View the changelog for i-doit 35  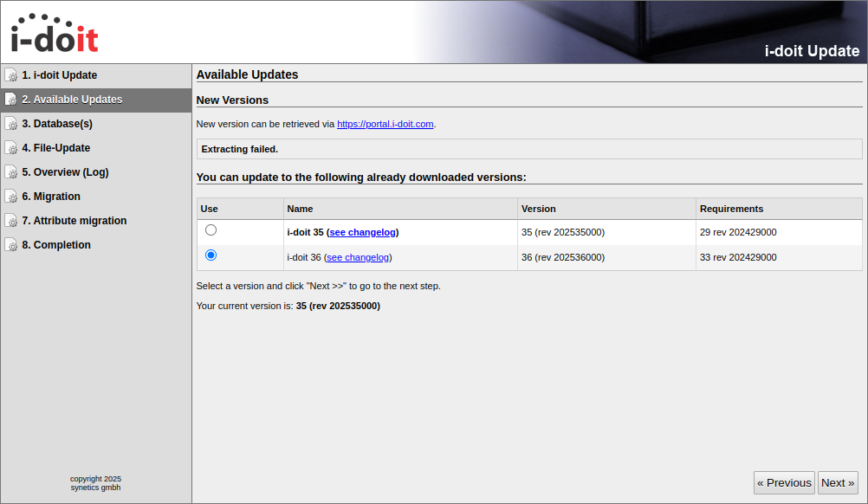click(362, 232)
